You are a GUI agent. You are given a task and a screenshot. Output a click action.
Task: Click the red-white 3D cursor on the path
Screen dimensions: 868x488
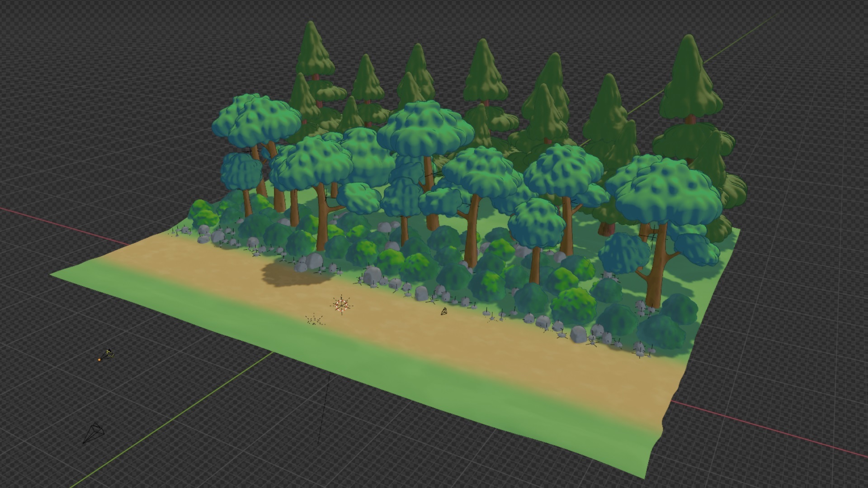(342, 305)
